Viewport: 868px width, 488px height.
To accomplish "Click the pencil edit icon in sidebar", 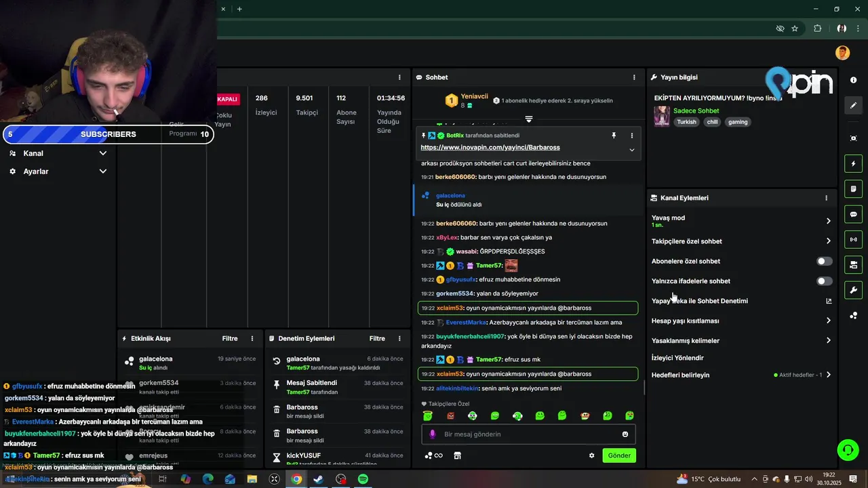I will click(x=853, y=106).
